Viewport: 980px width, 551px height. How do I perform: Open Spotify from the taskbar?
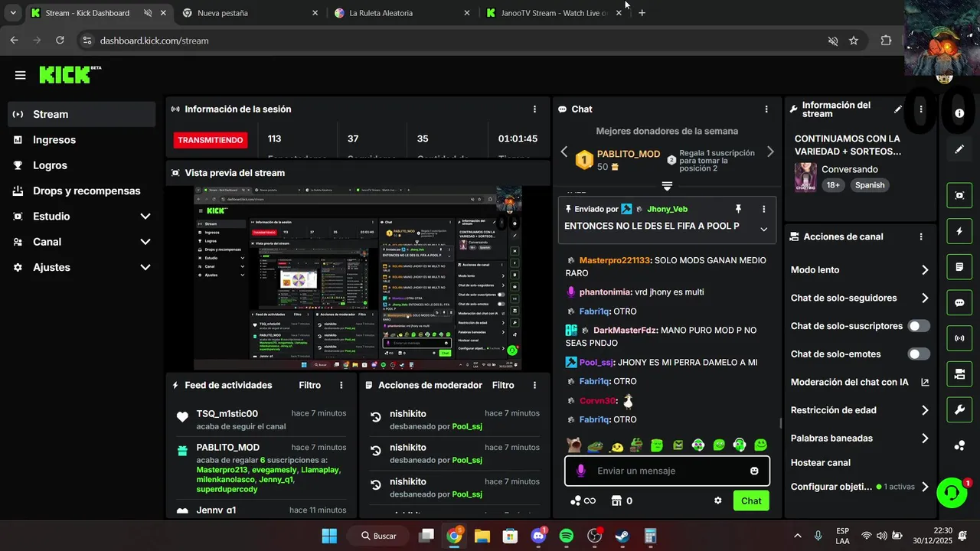[567, 536]
